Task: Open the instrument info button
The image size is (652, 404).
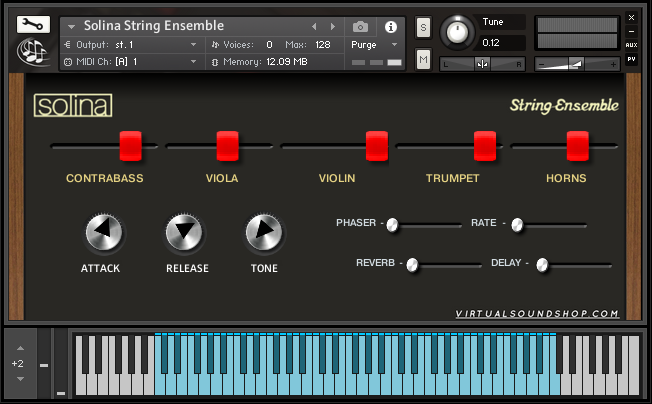Action: 390,26
